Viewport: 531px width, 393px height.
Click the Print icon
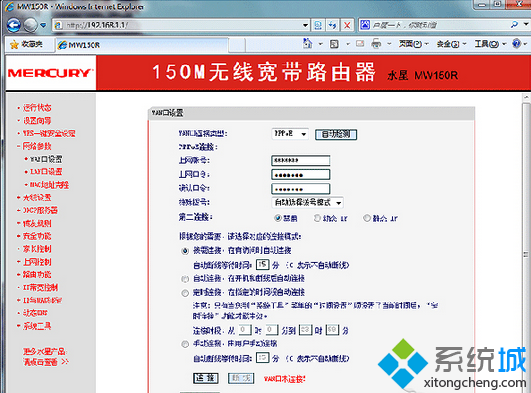pyautogui.click(x=376, y=44)
